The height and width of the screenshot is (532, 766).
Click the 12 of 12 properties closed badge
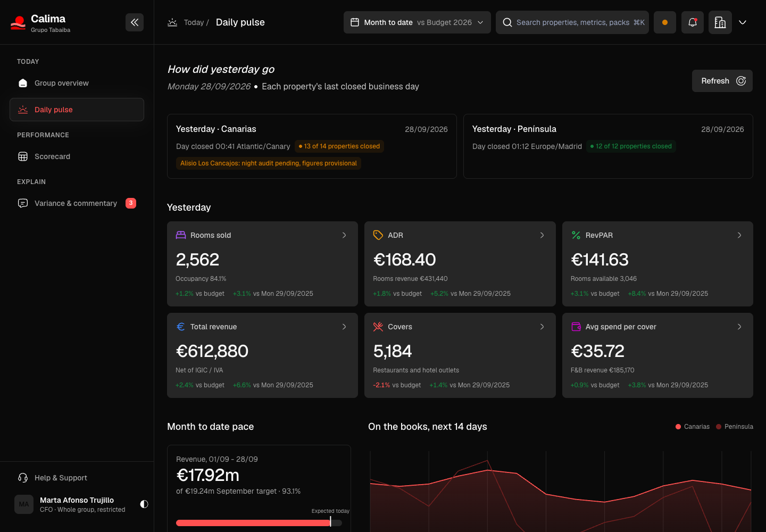coord(631,146)
